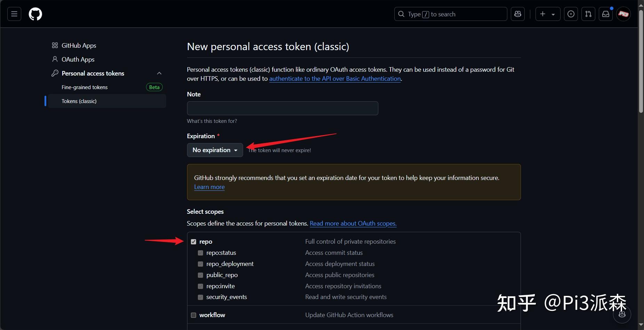644x330 pixels.
Task: Click the Learn more link
Action: 209,187
